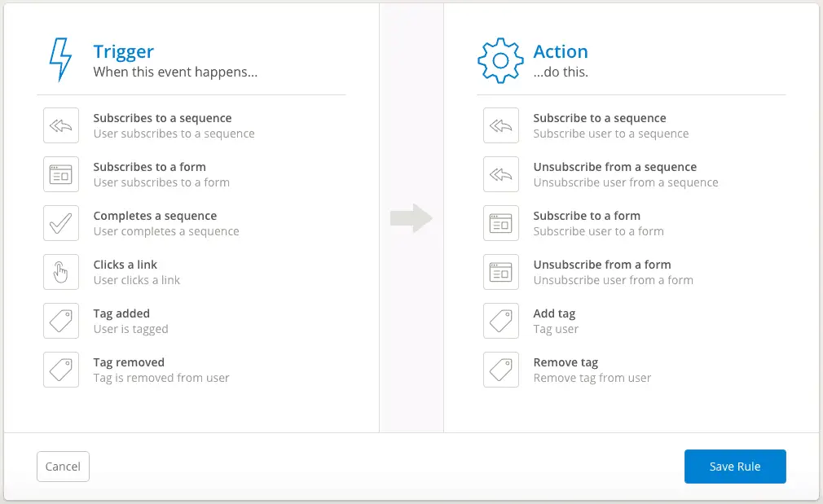Select 'Subscribes to a form' trigger label
This screenshot has width=823, height=504.
(150, 167)
